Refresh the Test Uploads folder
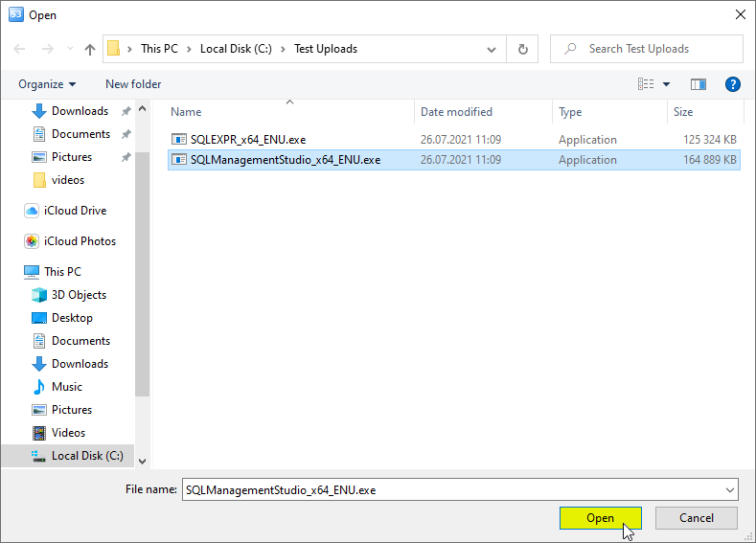The height and width of the screenshot is (543, 756). [522, 49]
